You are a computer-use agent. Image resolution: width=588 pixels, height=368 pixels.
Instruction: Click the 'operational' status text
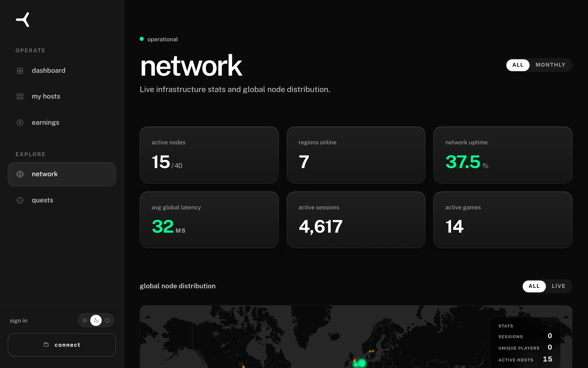[x=163, y=39]
